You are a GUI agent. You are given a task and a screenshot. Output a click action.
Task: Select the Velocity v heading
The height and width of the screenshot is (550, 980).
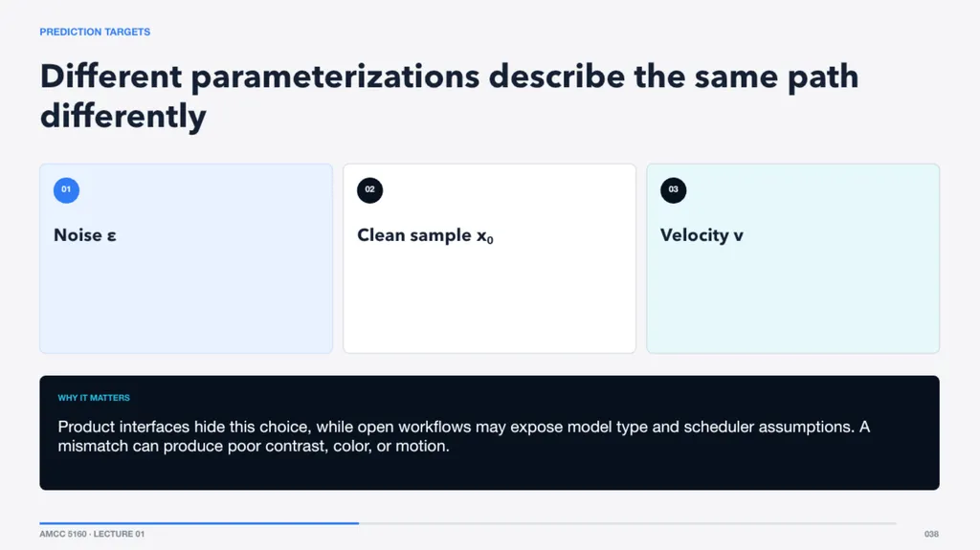(702, 235)
